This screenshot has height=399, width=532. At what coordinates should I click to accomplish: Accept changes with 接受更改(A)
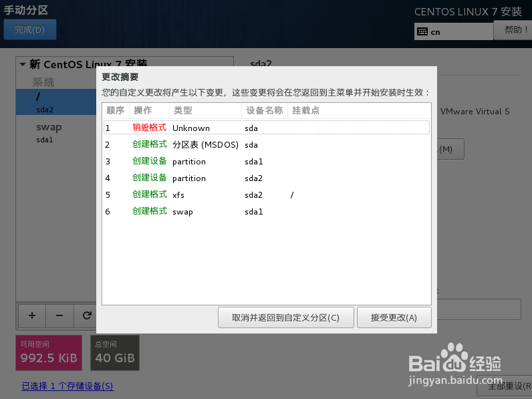pyautogui.click(x=394, y=317)
